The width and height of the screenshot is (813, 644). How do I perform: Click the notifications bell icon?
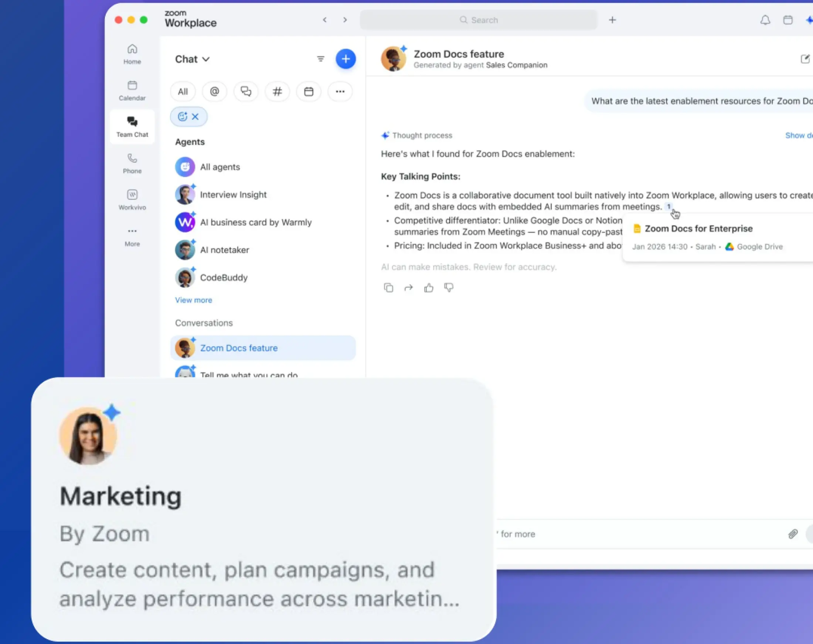coord(765,20)
